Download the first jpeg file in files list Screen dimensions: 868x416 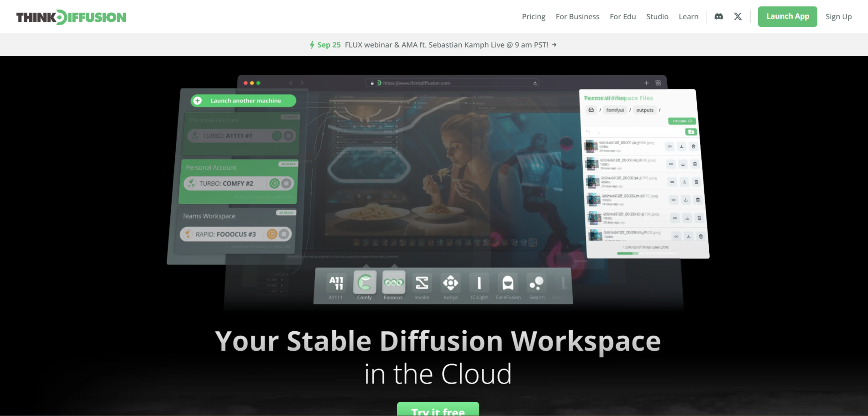(x=681, y=146)
